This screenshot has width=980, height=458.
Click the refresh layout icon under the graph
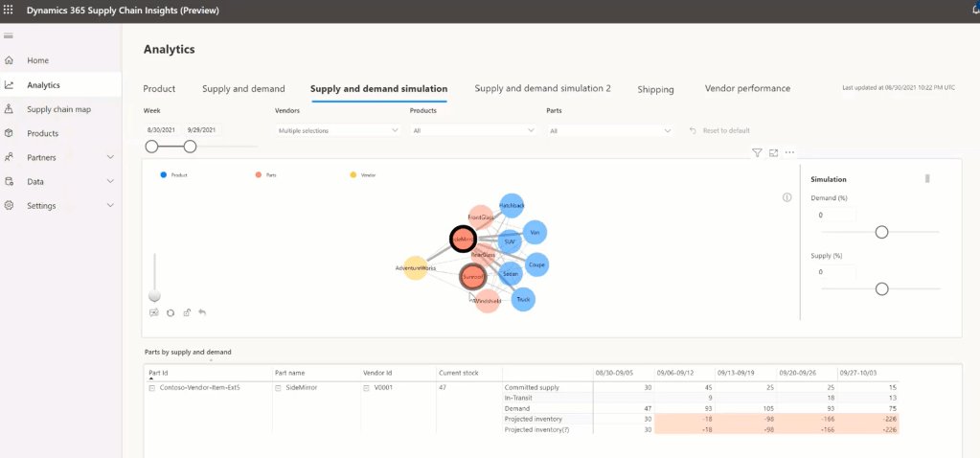click(x=170, y=312)
